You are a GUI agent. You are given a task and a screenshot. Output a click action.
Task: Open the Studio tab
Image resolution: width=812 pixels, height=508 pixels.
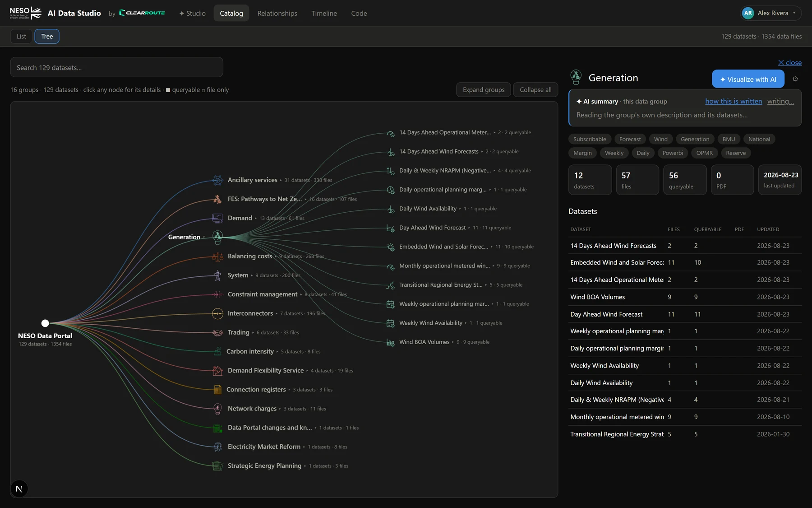[192, 14]
